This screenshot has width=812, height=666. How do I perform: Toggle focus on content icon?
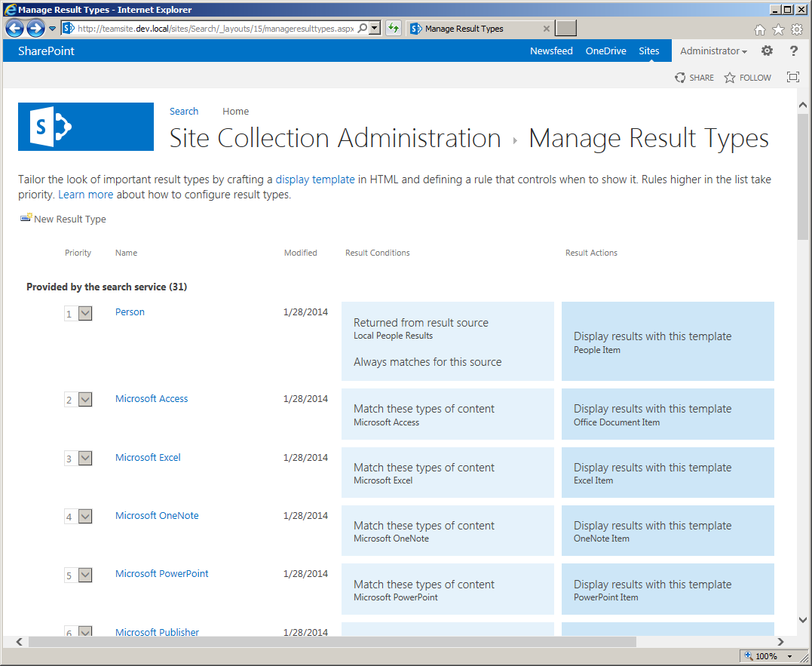[793, 77]
